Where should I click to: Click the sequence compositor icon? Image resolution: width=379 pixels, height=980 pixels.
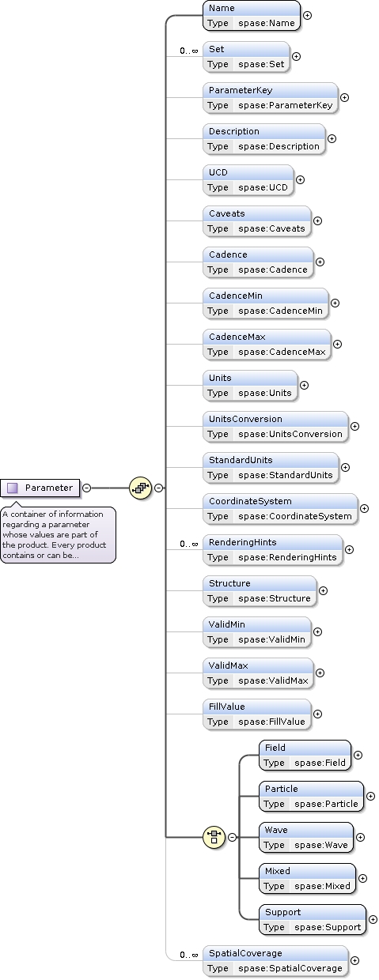tap(140, 488)
